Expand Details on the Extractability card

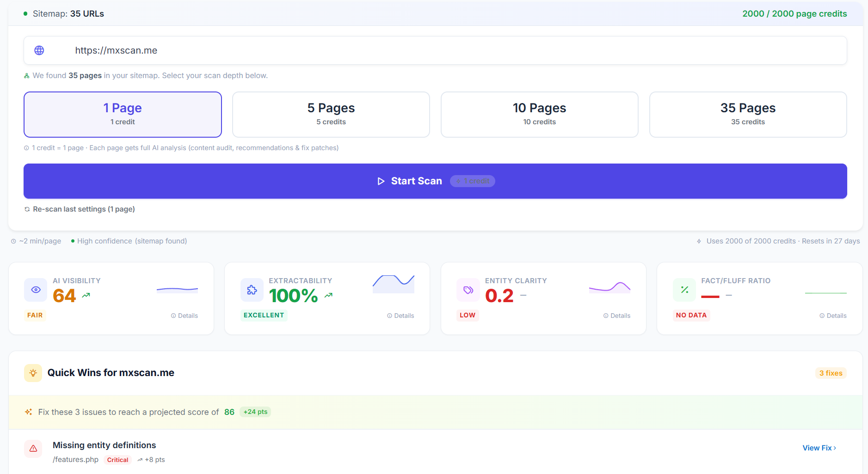pyautogui.click(x=400, y=316)
